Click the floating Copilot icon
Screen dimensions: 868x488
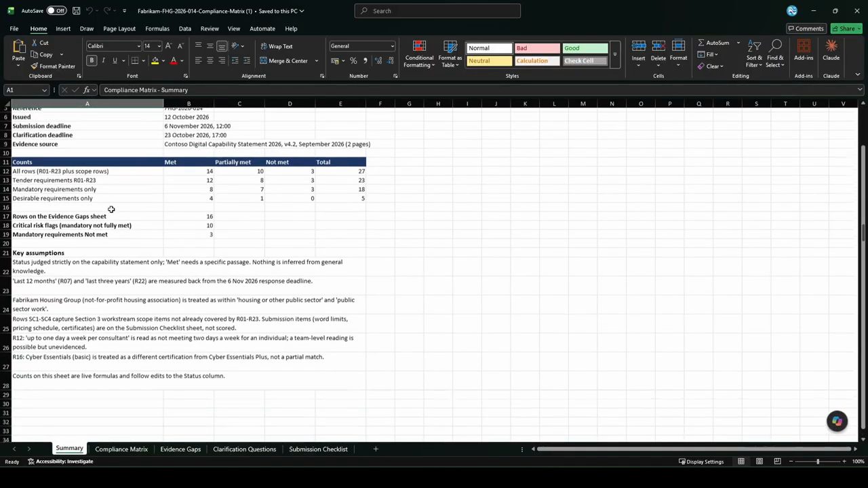point(837,421)
